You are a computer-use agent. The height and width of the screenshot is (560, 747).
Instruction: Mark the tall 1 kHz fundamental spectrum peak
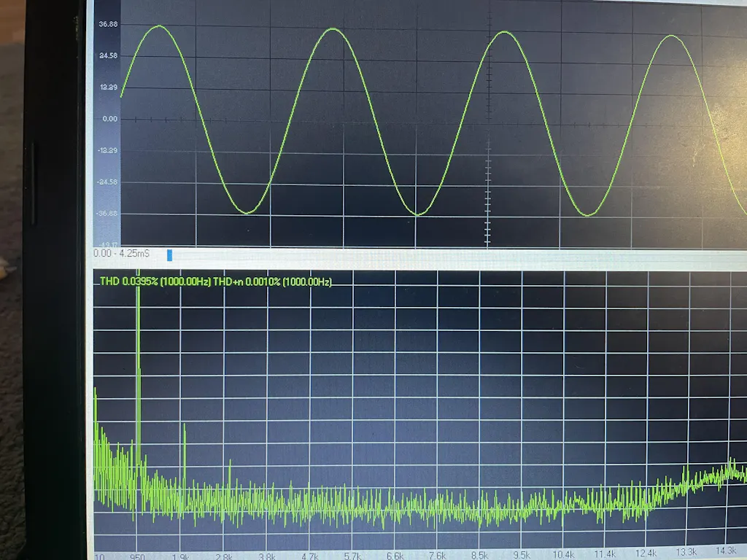click(138, 365)
